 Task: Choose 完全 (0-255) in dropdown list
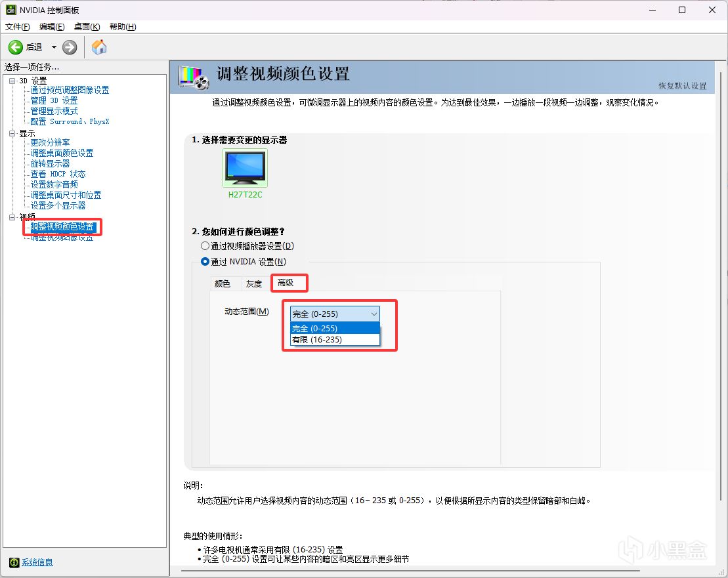(335, 329)
